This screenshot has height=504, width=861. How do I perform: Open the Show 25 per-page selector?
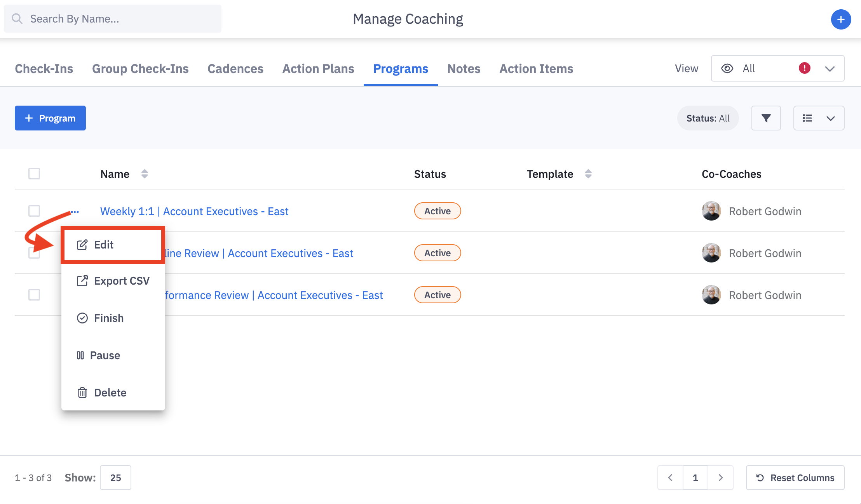[x=115, y=478]
